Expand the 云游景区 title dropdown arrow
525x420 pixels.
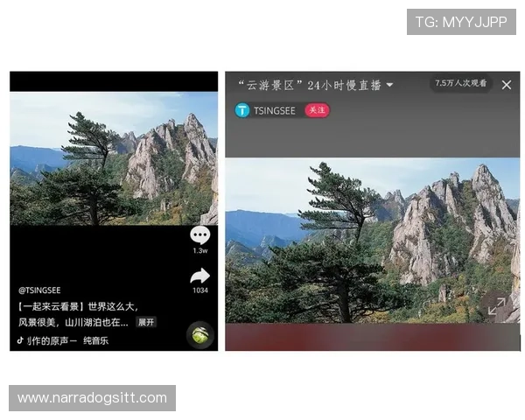click(x=389, y=85)
